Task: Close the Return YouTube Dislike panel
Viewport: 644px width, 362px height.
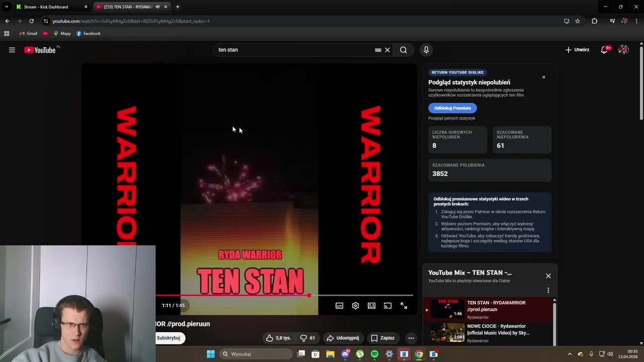Action: (x=543, y=77)
